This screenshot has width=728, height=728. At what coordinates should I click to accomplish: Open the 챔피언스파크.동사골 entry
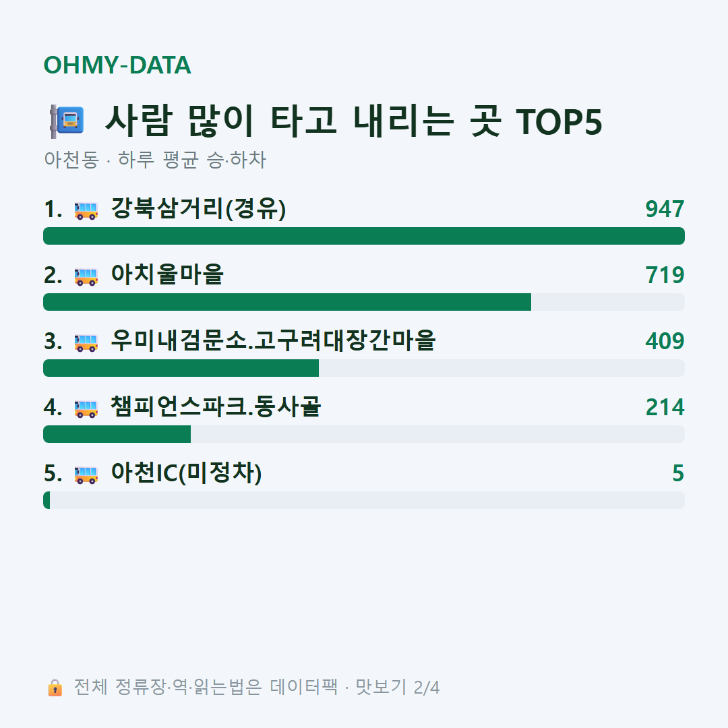point(216,406)
